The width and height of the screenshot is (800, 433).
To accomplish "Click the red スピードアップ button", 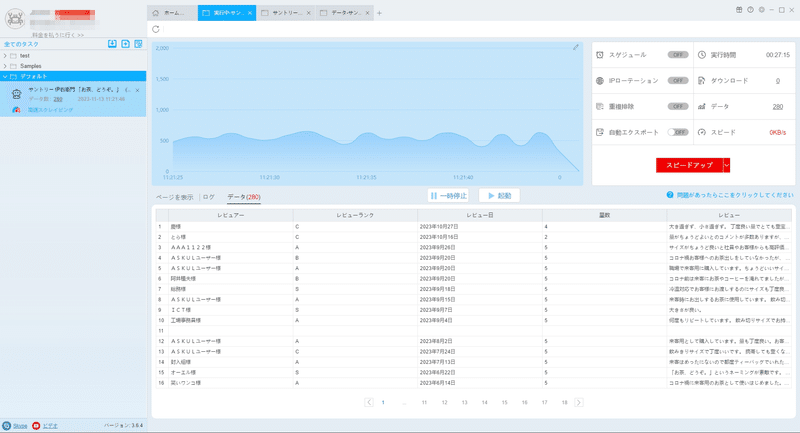I will click(689, 165).
